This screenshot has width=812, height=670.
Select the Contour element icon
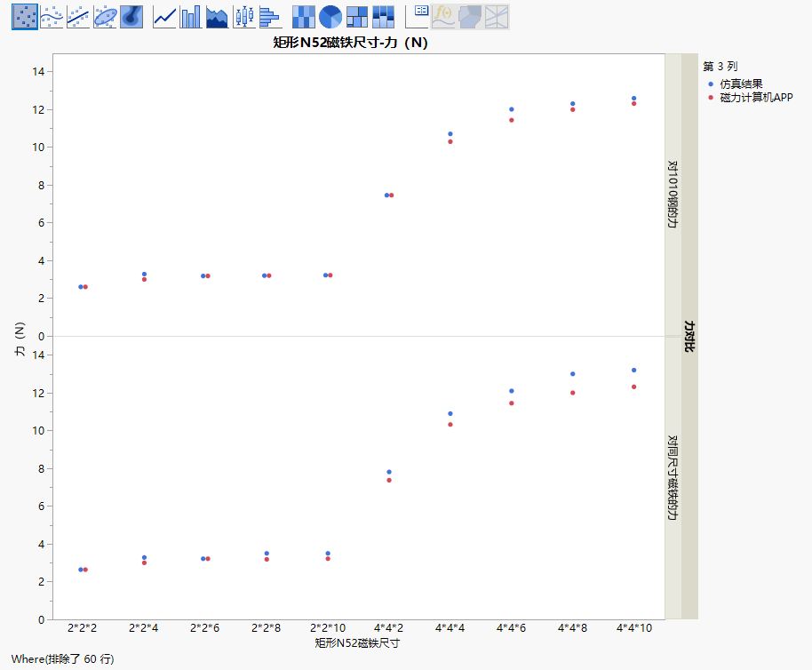click(x=131, y=16)
